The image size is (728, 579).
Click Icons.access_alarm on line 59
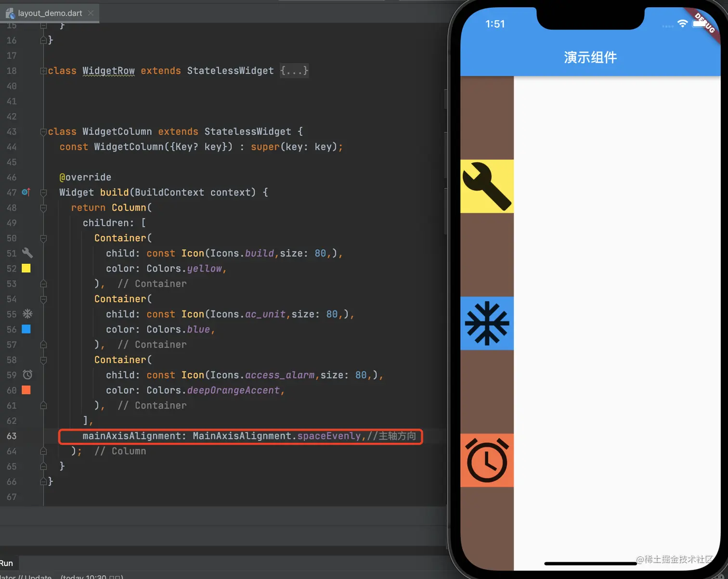(262, 375)
